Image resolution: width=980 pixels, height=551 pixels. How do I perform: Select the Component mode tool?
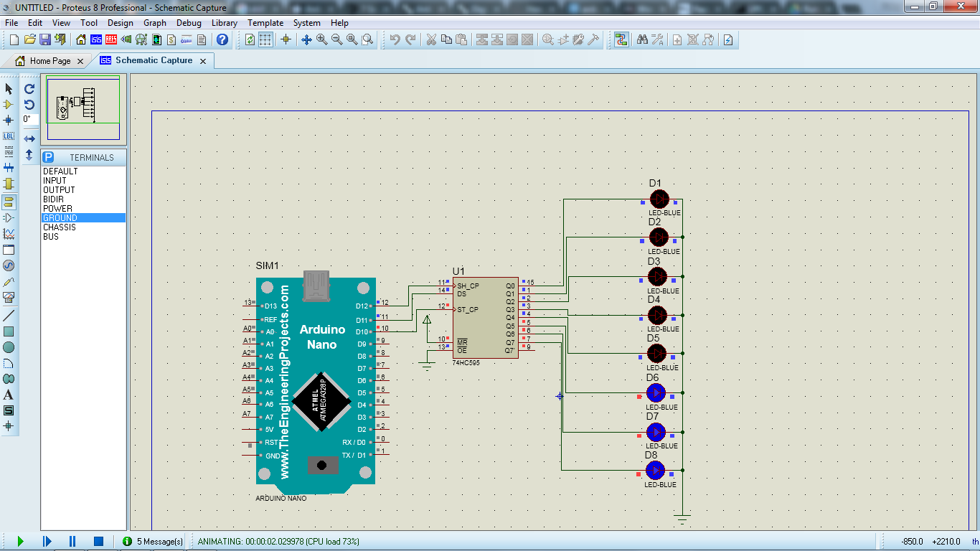coord(9,104)
